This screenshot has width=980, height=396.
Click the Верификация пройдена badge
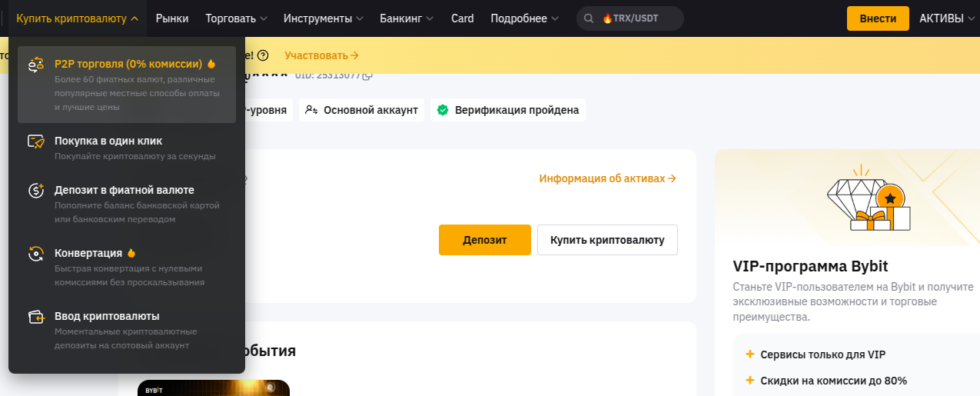click(508, 110)
